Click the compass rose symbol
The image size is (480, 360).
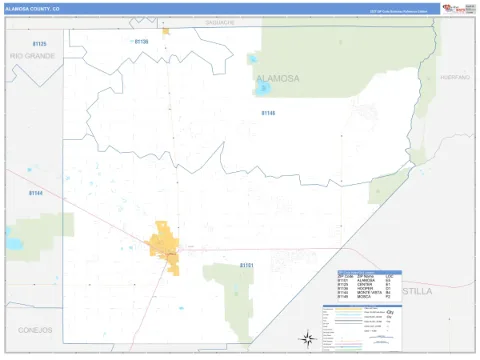(307, 339)
